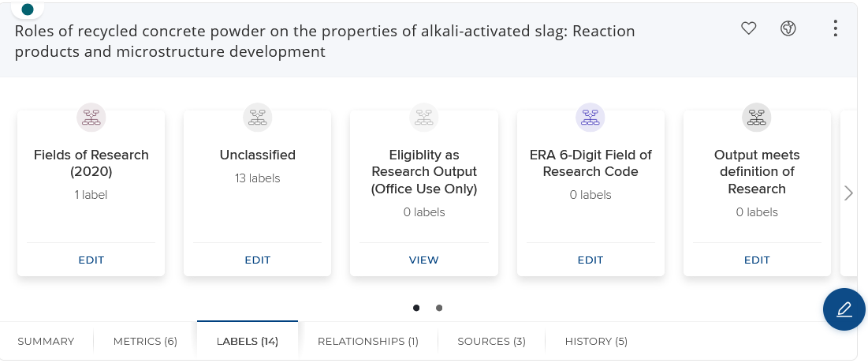Show next label cards with right chevron
Viewport: 868px width, 363px height.
click(848, 193)
